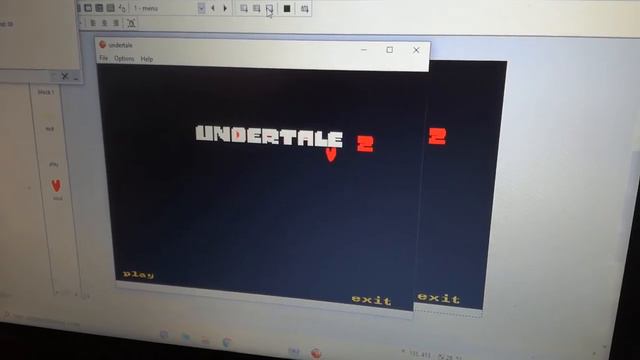Screen dimensions: 640x360
Task: Go to next frame with right arrow
Action: coord(225,8)
